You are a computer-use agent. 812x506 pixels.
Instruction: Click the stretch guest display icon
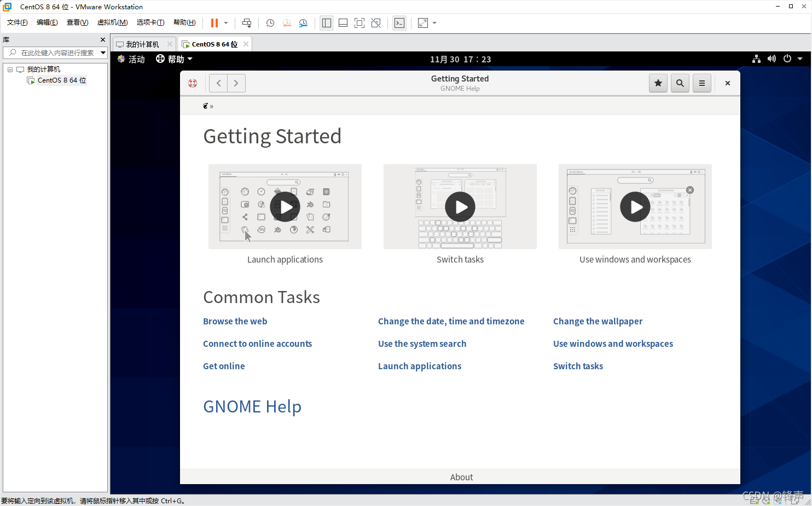pyautogui.click(x=423, y=23)
